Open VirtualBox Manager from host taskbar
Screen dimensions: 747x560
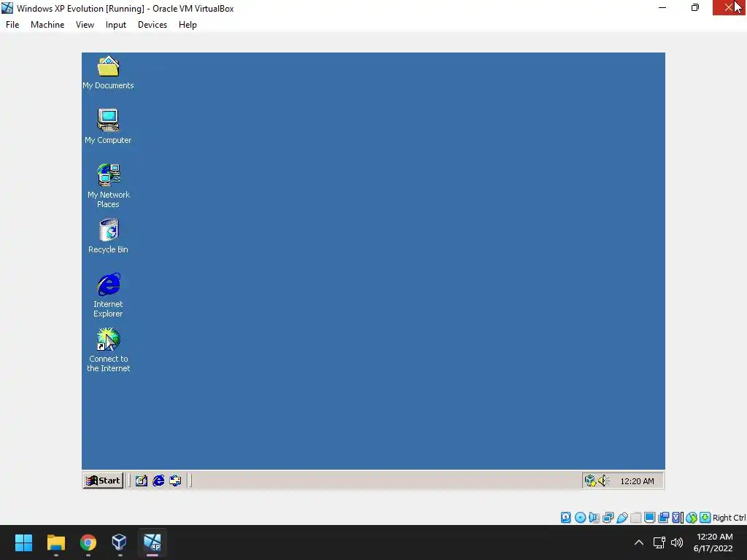[119, 542]
